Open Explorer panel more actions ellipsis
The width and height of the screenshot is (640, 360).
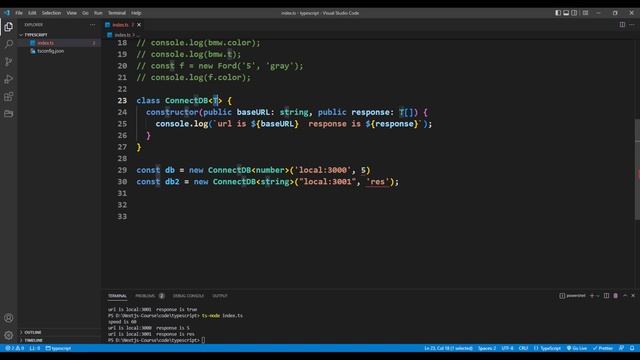pos(93,25)
